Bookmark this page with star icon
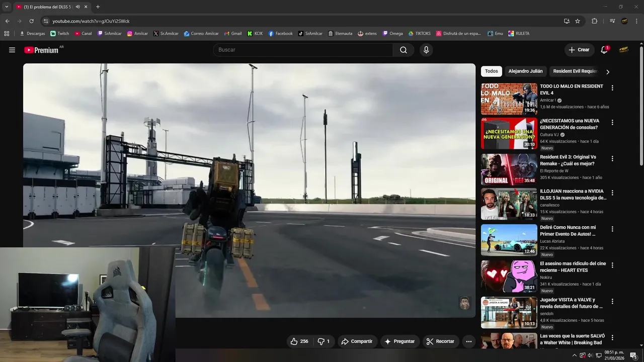Screen dimensions: 644x362 [x=578, y=21]
